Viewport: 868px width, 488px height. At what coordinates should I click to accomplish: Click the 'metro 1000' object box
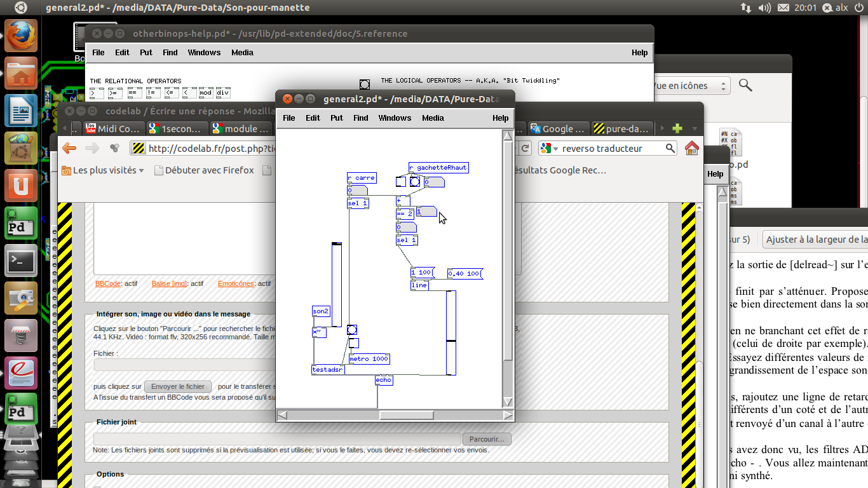click(369, 359)
